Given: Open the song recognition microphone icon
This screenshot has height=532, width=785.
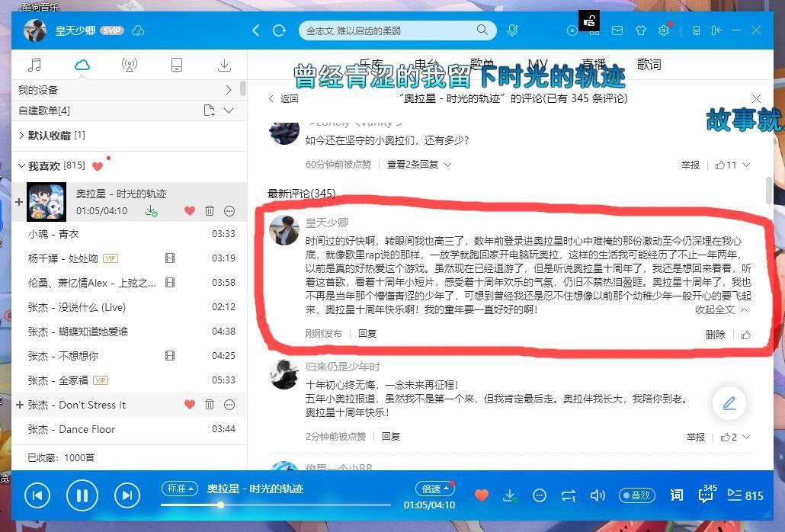Looking at the screenshot, I should click(x=512, y=30).
